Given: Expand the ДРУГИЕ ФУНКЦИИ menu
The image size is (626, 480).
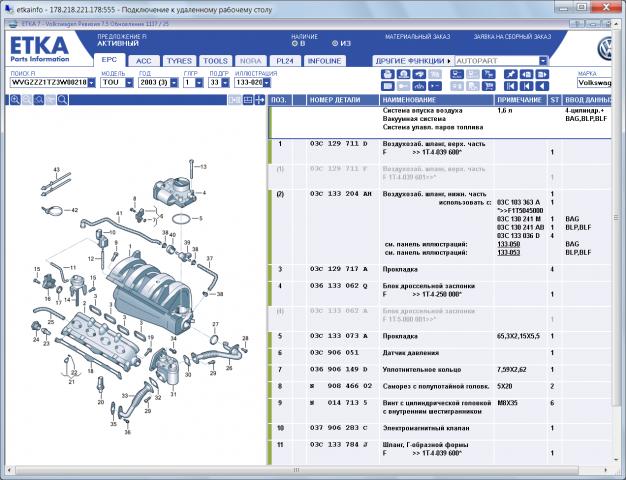Looking at the screenshot, I should (x=413, y=61).
